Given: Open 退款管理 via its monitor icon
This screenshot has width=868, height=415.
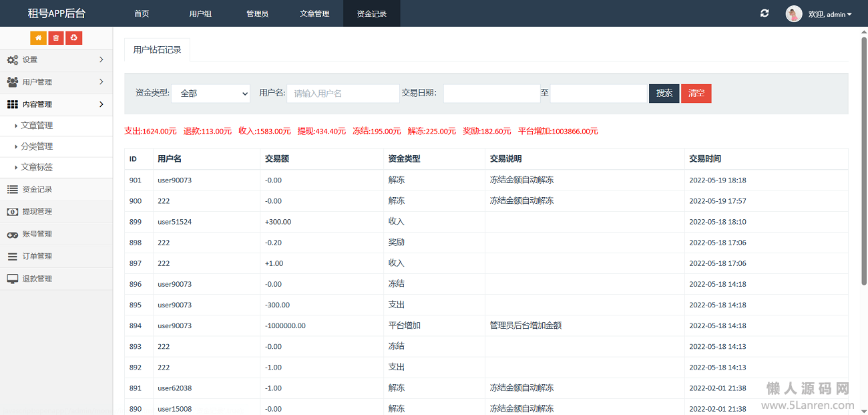Looking at the screenshot, I should pos(13,279).
